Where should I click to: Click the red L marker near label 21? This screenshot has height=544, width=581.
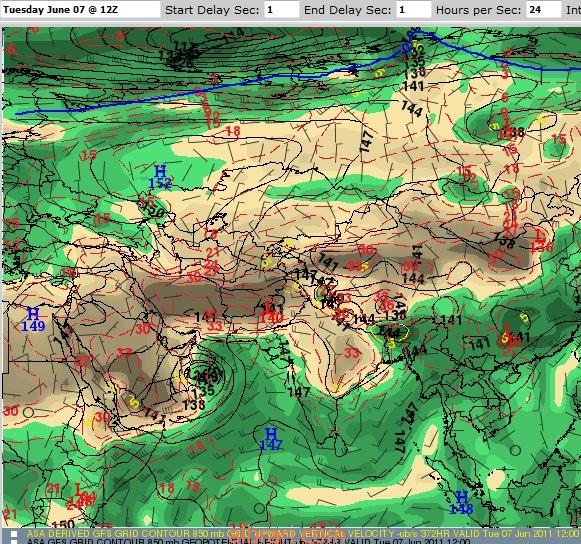pos(79,488)
